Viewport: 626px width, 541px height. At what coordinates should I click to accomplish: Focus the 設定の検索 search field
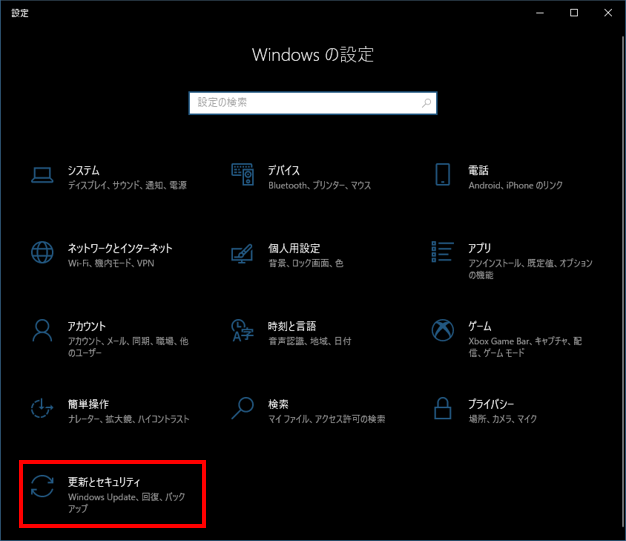pos(313,103)
